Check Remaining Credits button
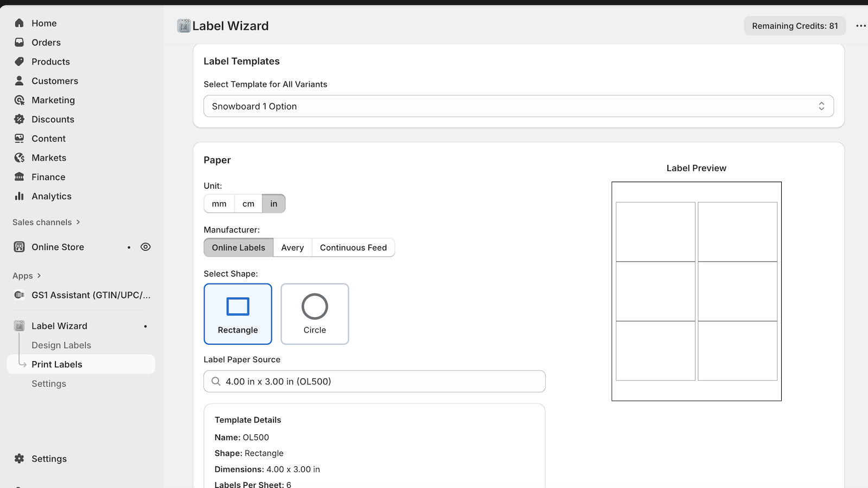 pos(794,25)
